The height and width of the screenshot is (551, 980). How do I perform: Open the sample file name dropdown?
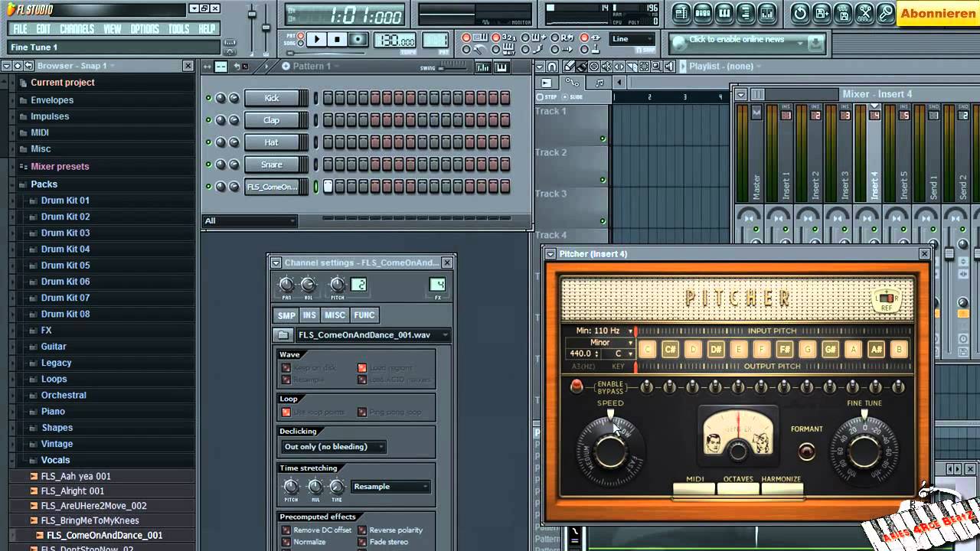(x=372, y=334)
